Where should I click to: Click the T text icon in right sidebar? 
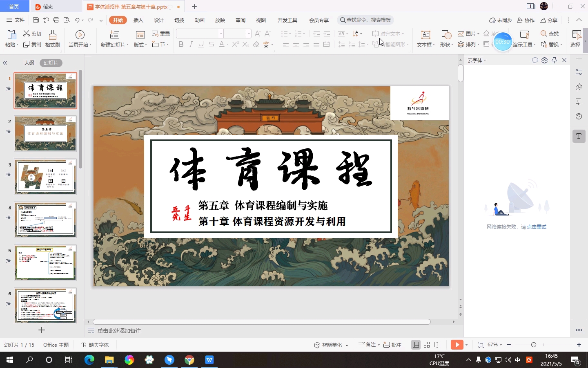(579, 136)
